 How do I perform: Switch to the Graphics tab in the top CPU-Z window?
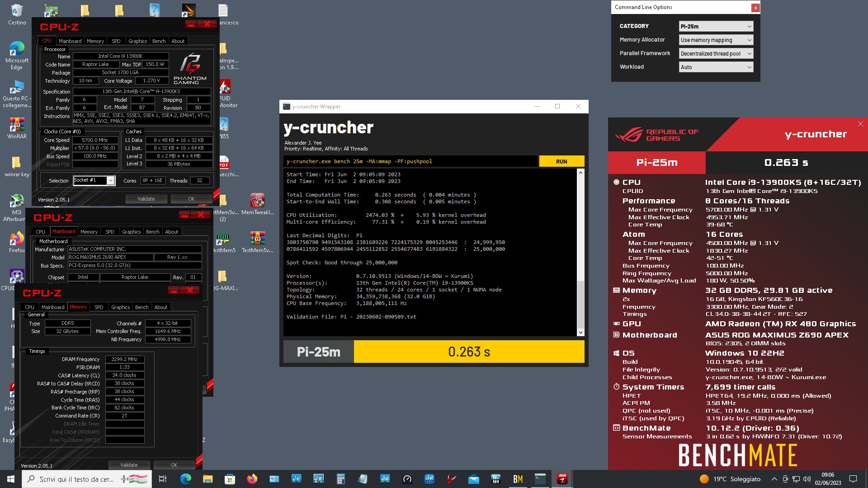tap(137, 41)
